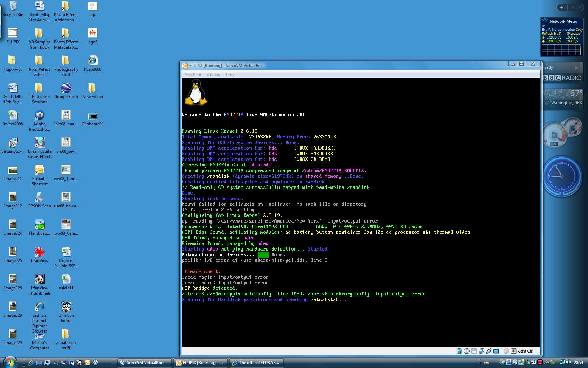Click the FLUPIX VM window title bar
The height and width of the screenshot is (368, 588).
[x=345, y=65]
